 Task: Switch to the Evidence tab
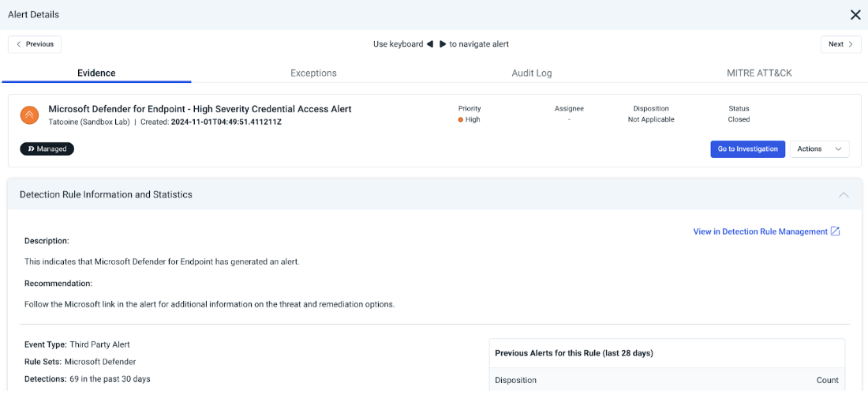click(96, 73)
